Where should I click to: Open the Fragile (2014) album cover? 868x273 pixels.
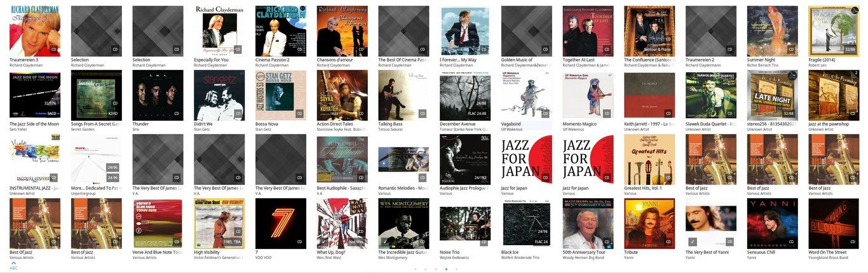click(x=834, y=32)
